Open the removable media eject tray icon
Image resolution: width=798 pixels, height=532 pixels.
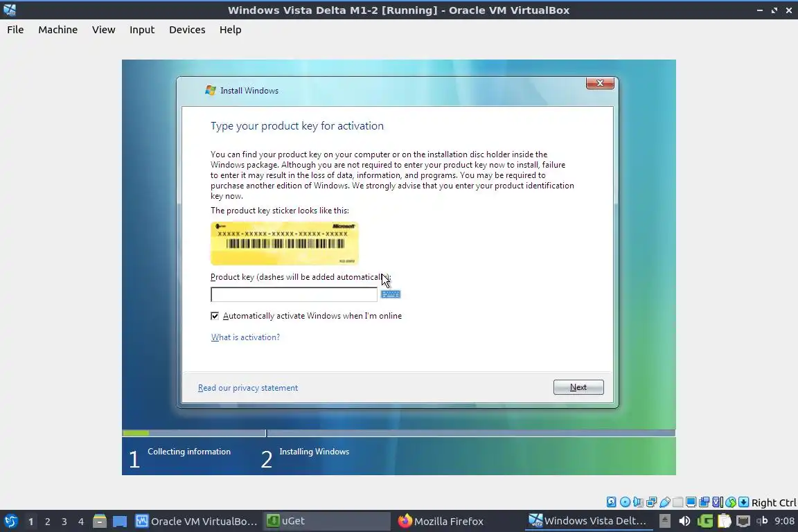(x=665, y=521)
